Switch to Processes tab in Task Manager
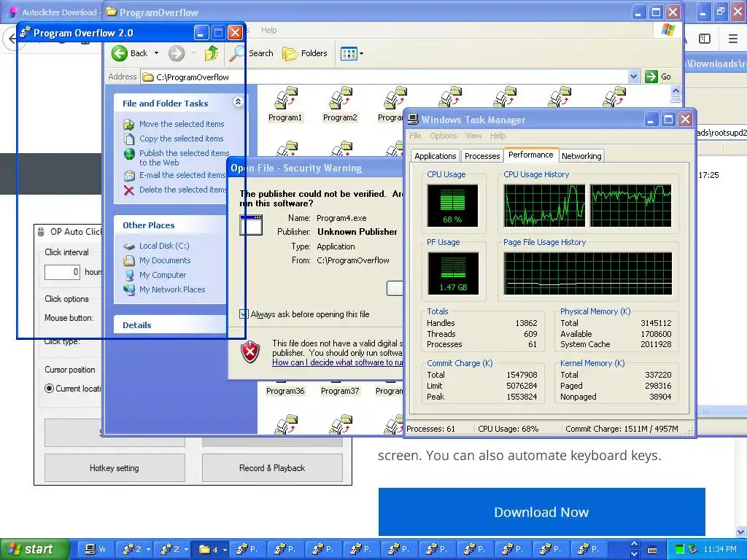Image resolution: width=747 pixels, height=560 pixels. [x=482, y=156]
